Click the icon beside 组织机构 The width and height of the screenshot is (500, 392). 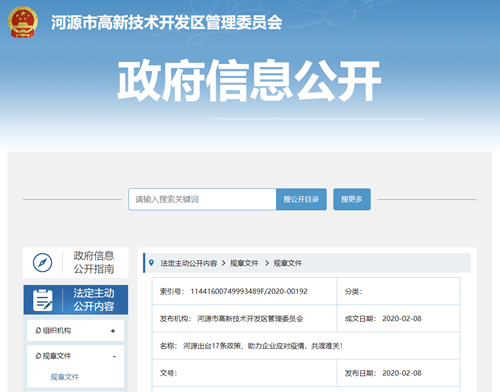pyautogui.click(x=38, y=330)
